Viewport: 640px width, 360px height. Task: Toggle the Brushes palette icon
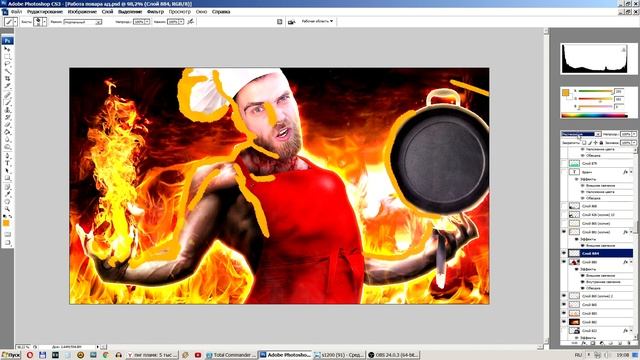(280, 22)
